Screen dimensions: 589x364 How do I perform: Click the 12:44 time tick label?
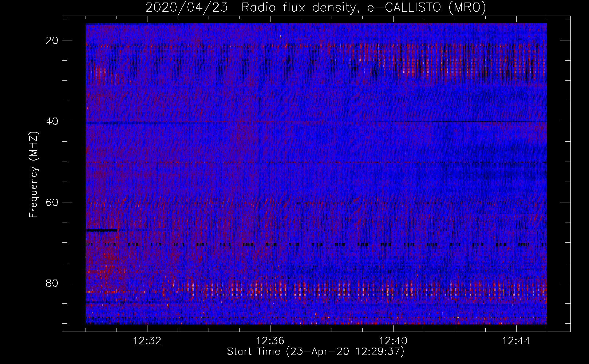point(516,341)
